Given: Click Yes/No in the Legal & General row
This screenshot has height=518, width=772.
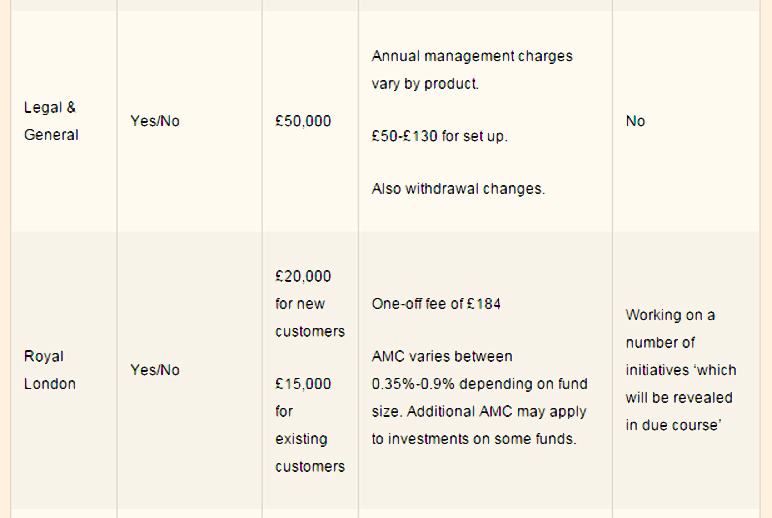Looking at the screenshot, I should click(155, 121).
